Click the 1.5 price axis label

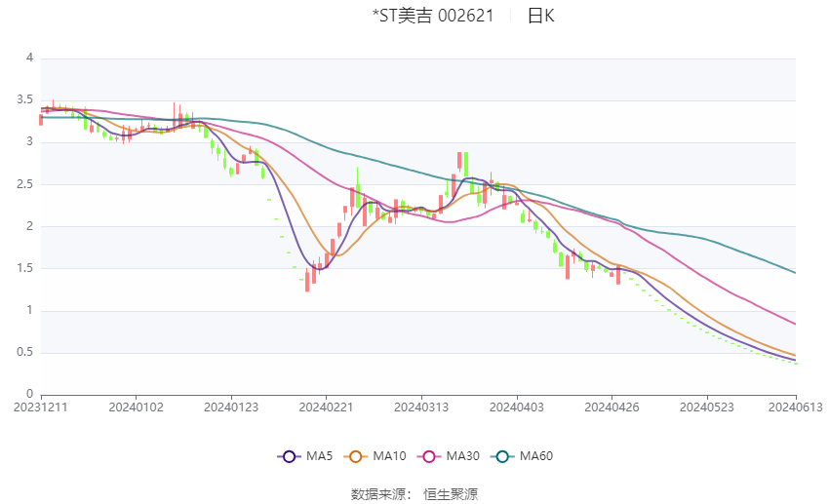pyautogui.click(x=24, y=268)
